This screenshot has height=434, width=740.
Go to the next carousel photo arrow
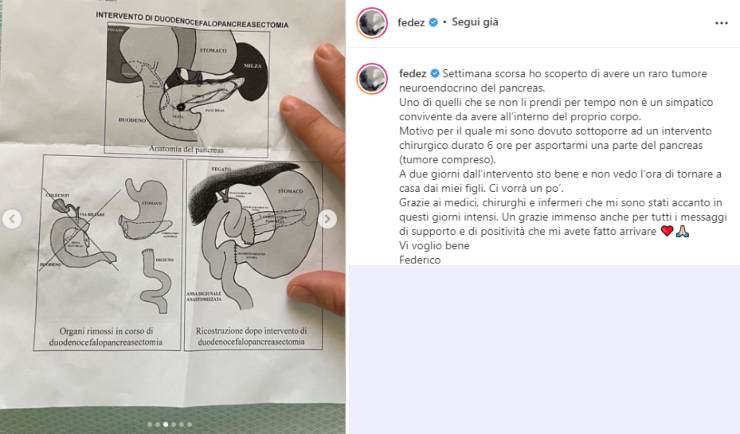[327, 219]
